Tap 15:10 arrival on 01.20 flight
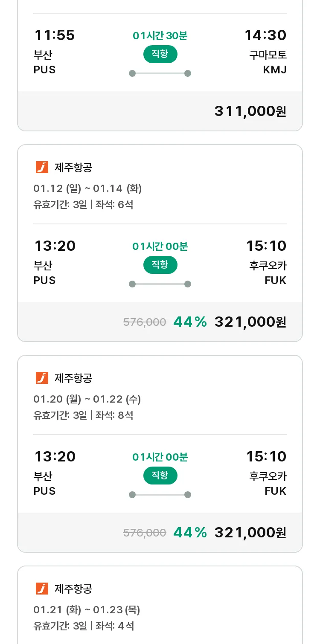 pos(266,456)
